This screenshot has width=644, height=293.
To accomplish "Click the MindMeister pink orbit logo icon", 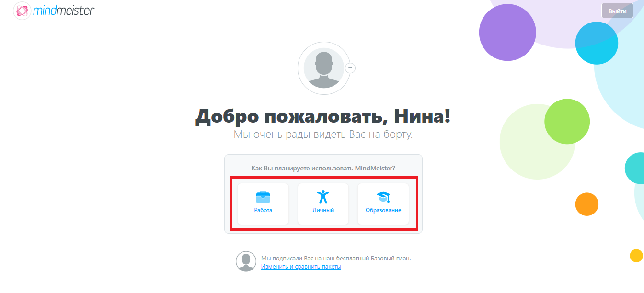I will click(22, 11).
